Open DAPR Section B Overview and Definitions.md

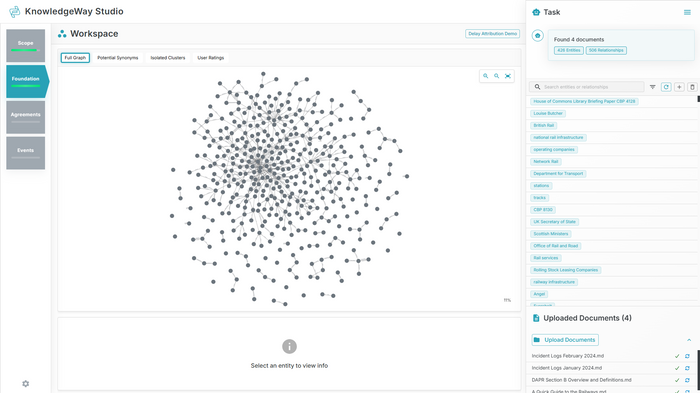coord(582,380)
